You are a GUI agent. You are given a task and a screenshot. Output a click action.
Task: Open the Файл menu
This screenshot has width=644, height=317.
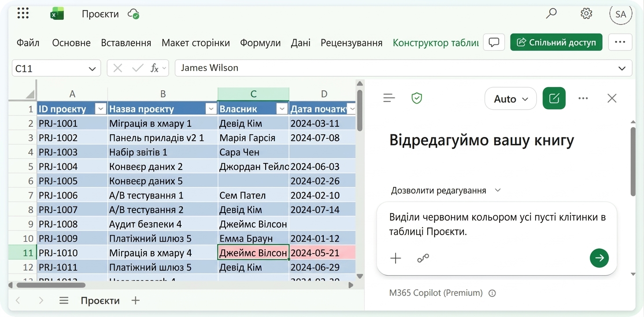pos(28,43)
